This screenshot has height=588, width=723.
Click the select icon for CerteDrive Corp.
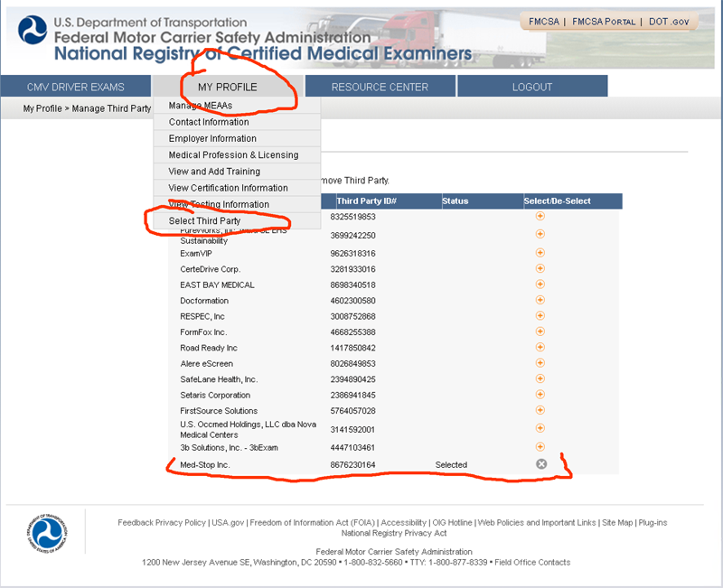(540, 269)
